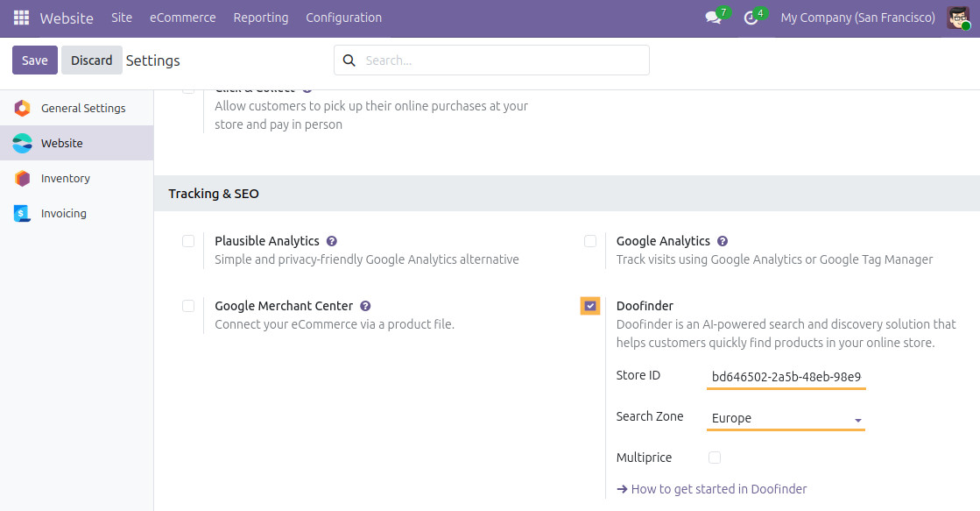Open How to get started in Doofinder link

point(712,489)
